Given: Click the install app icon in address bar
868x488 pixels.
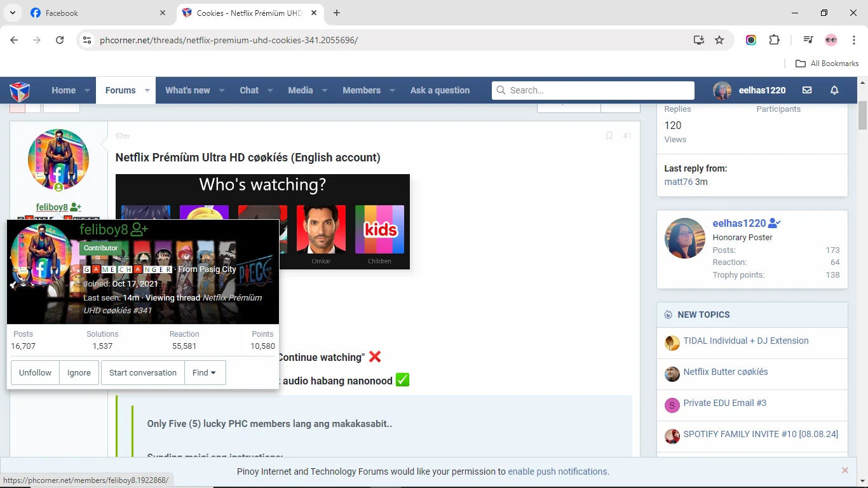Looking at the screenshot, I should 699,40.
